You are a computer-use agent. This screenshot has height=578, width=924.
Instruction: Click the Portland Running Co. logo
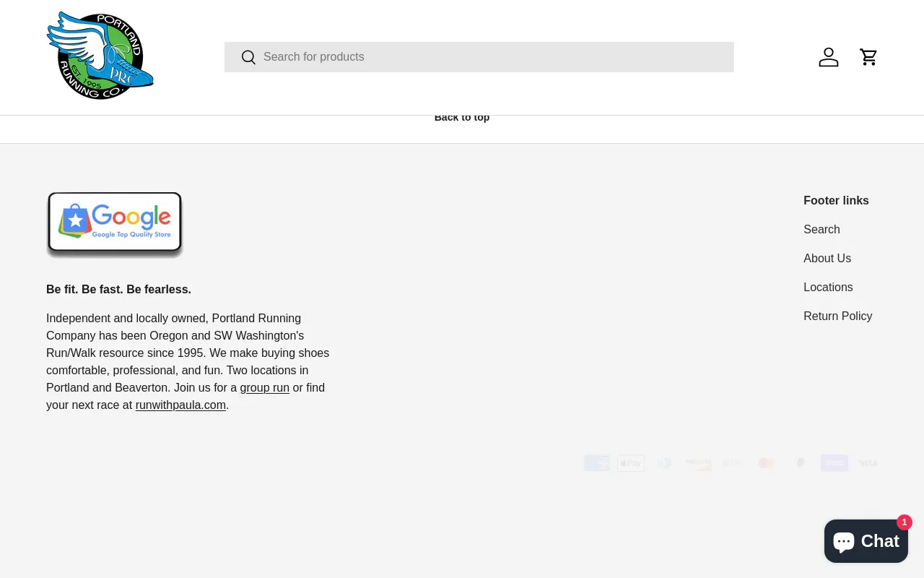pos(100,56)
